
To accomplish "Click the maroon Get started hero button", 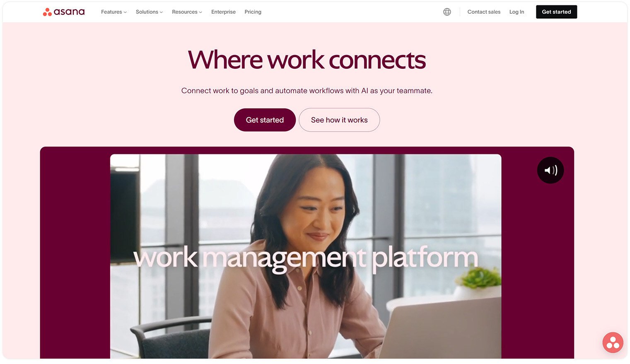I will [265, 120].
